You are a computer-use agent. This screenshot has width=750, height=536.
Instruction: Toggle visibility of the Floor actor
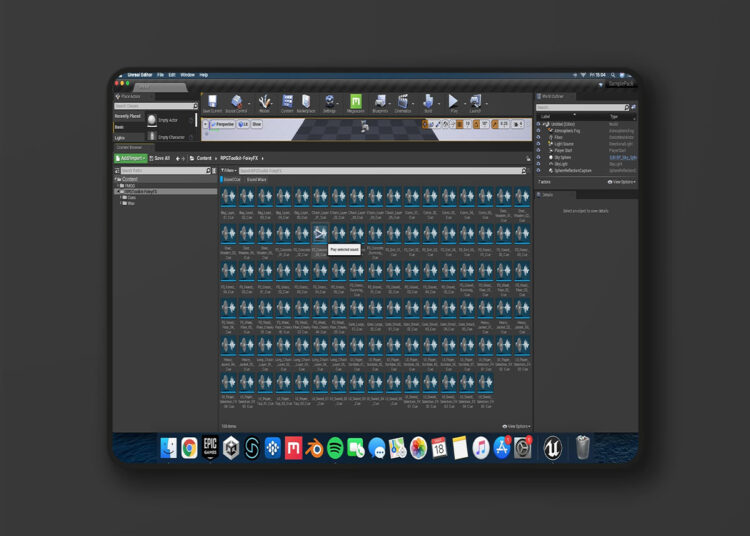pos(539,136)
